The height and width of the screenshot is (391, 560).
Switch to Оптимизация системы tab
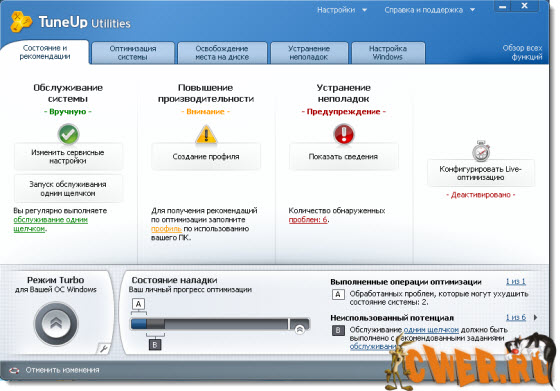click(x=132, y=53)
